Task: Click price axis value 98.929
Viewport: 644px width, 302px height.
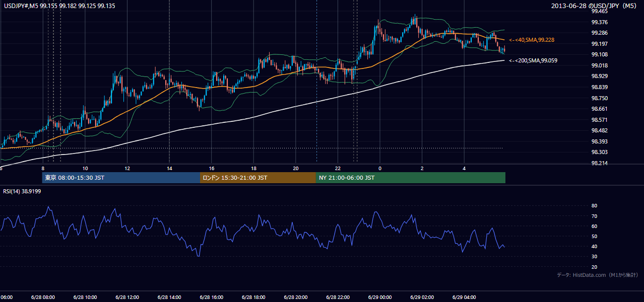Action: 599,77
